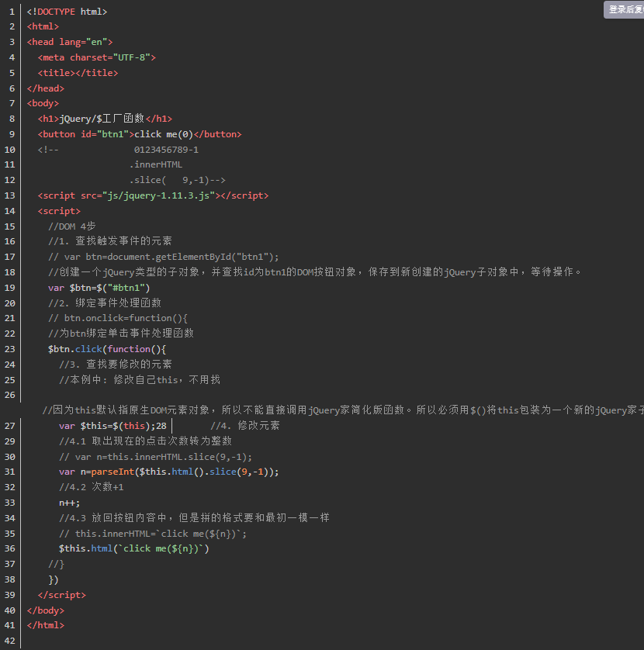Click line number 1 in the gutter
Screen dimensions: 644x650
point(12,12)
